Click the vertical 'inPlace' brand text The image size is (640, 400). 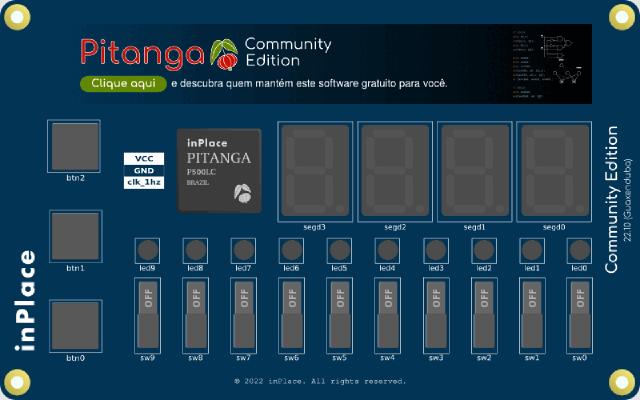pos(25,300)
